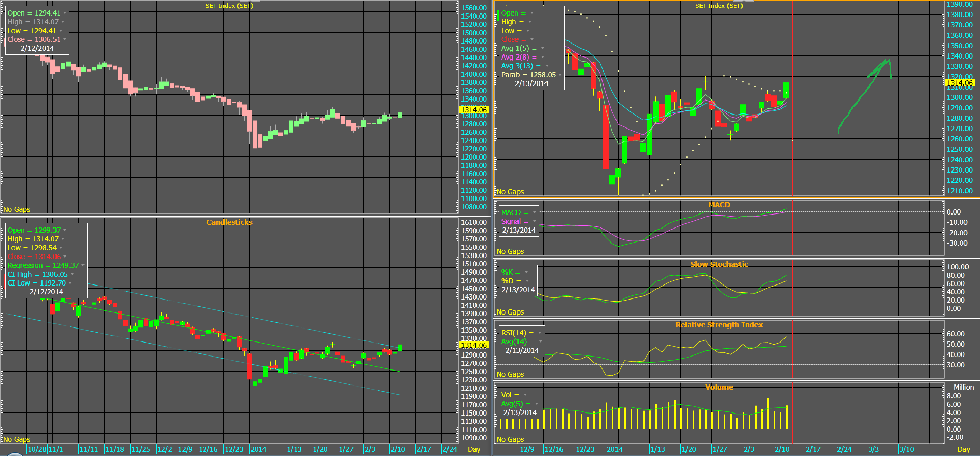The height and width of the screenshot is (456, 980).
Task: Click the Close = 1314.06 value in Candlesticks
Action: coord(34,256)
